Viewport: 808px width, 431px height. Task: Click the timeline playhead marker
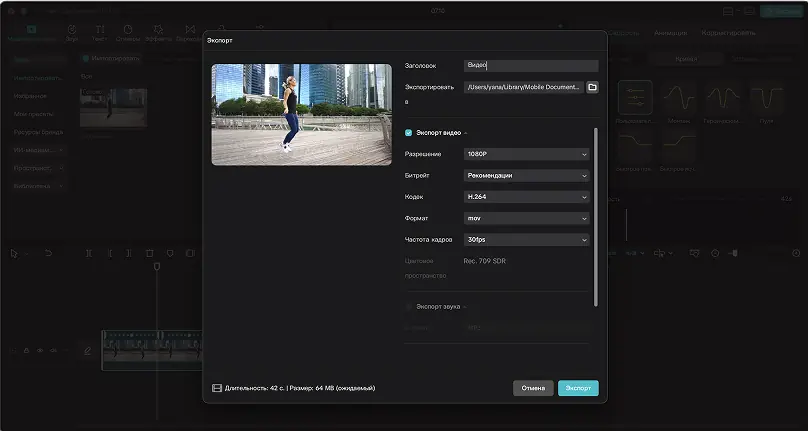point(157,266)
